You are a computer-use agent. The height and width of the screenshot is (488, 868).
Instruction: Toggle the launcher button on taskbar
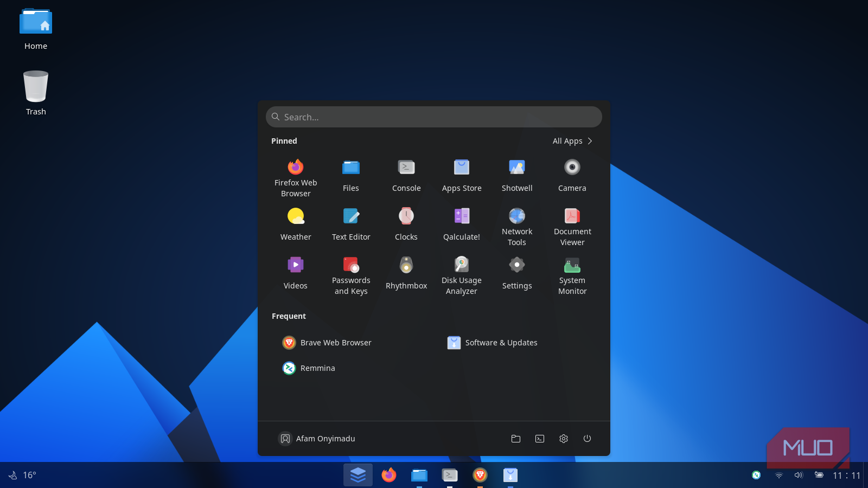[358, 475]
